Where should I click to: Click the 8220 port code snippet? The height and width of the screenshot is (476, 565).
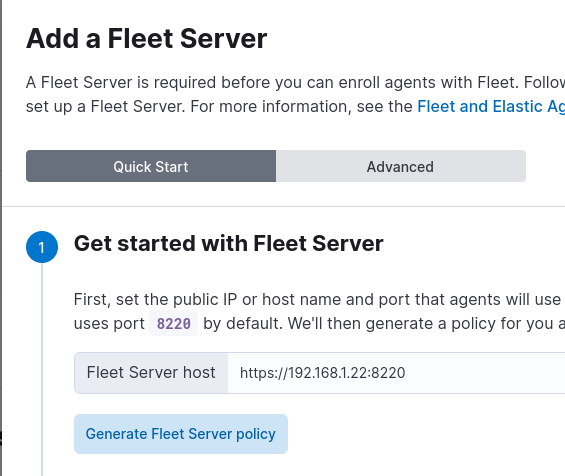click(x=173, y=323)
